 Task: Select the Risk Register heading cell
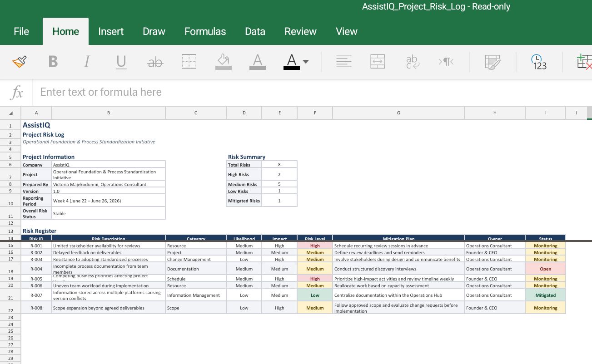tap(40, 231)
